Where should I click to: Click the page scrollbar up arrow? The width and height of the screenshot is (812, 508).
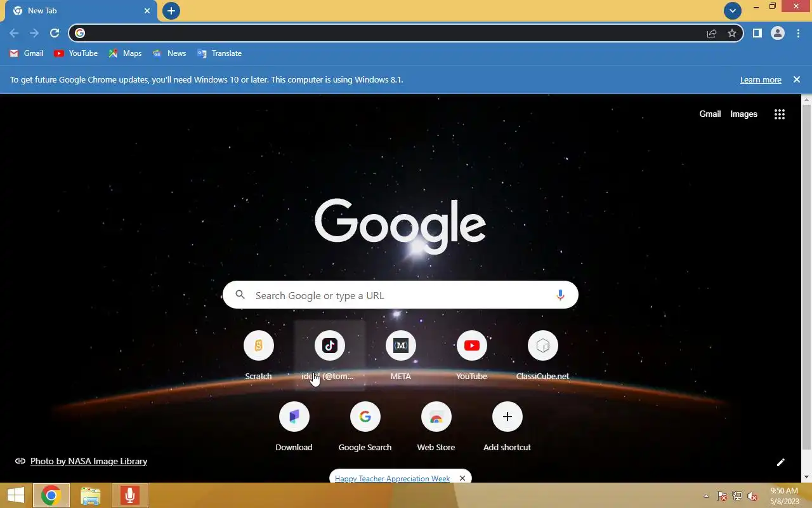click(807, 99)
